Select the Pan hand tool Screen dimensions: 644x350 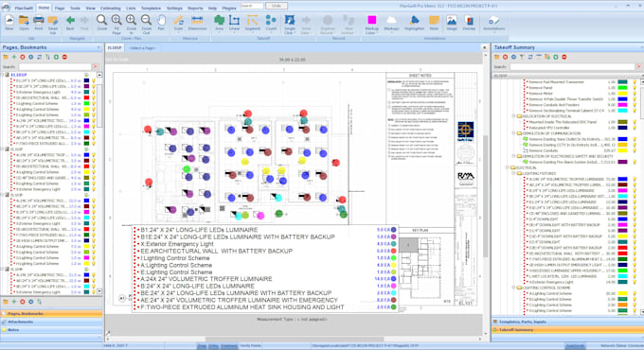click(161, 20)
